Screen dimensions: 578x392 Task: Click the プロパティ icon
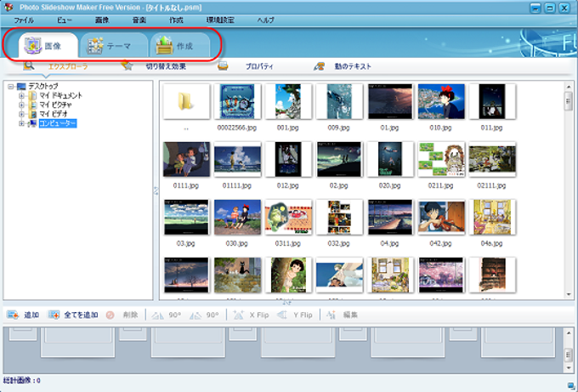tap(223, 66)
